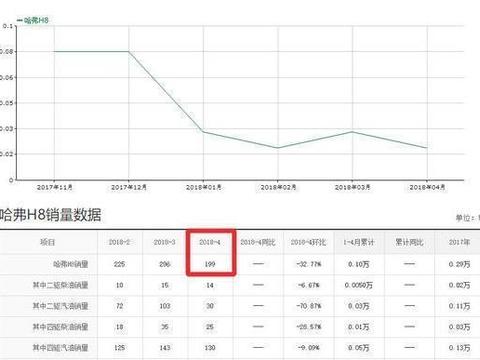Click the 2018年02月 x-axis label
The height and width of the screenshot is (360, 480).
point(278,187)
